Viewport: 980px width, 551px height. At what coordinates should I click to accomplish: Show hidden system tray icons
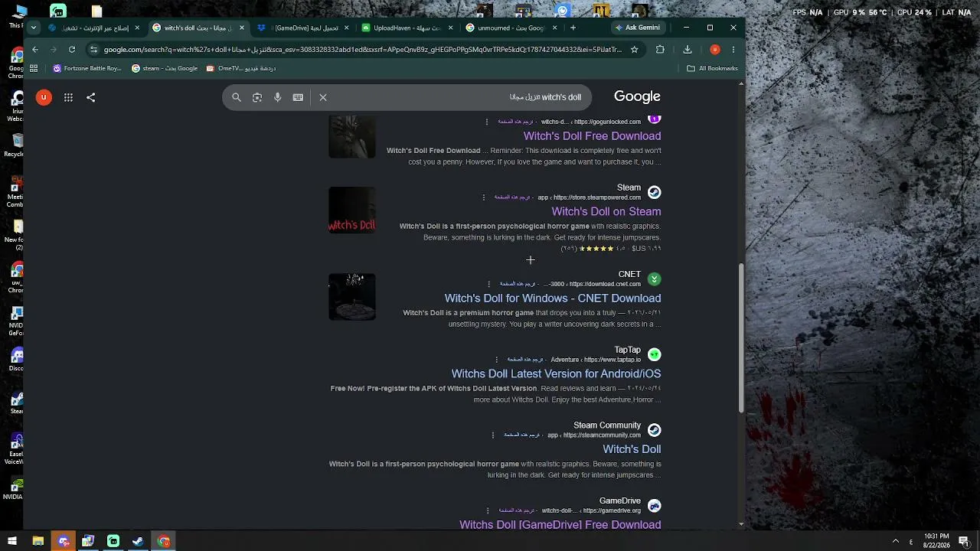pos(896,541)
